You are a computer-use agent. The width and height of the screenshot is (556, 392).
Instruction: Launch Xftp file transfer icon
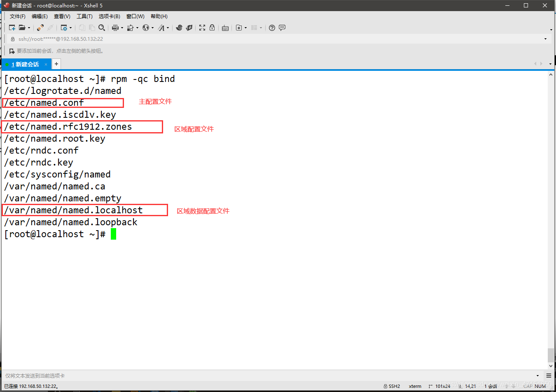[x=179, y=28]
